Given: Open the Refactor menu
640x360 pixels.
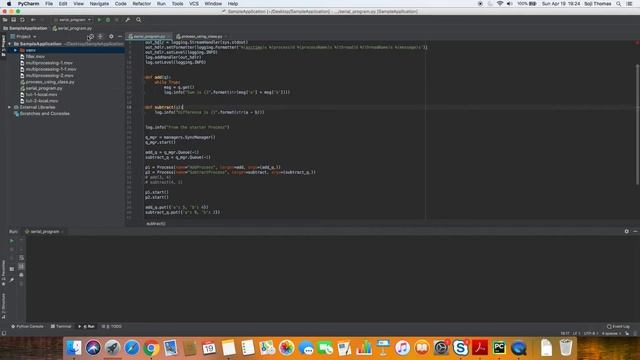Looking at the screenshot, I should [142, 4].
